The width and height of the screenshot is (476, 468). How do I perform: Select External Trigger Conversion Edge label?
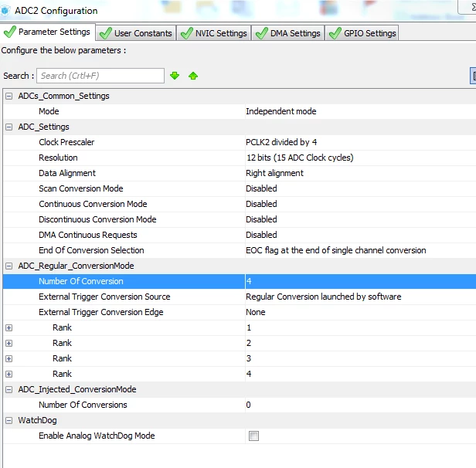(x=101, y=312)
